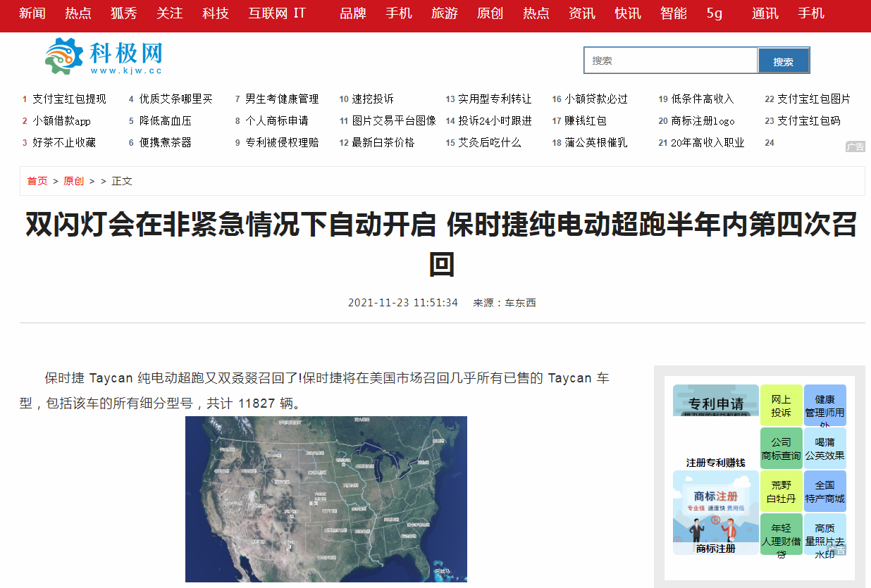Click the article source 车东西
871x588 pixels.
tap(520, 303)
